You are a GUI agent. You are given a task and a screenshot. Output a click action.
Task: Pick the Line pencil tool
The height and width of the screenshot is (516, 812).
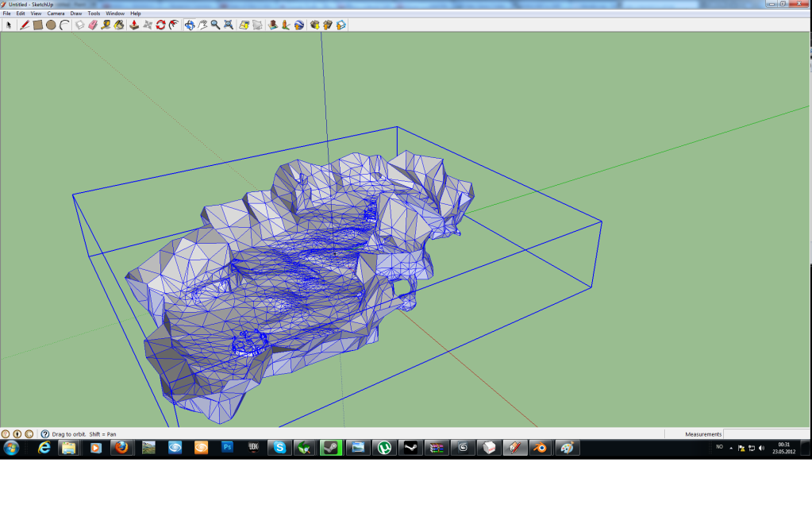pyautogui.click(x=25, y=25)
